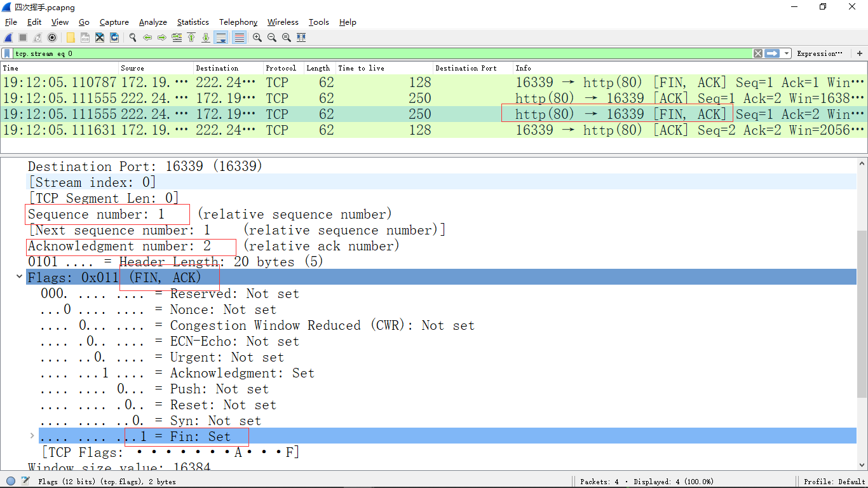Viewport: 868px width, 488px height.
Task: Jump to the first packet
Action: 191,37
